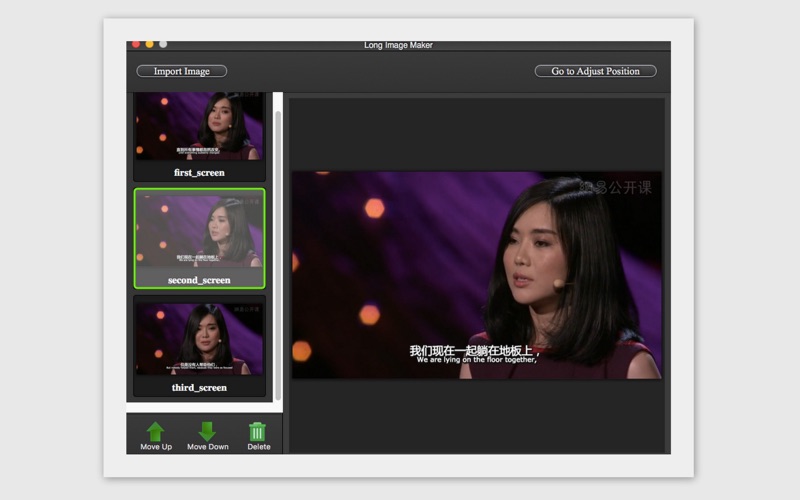Click the green Move Down arrow icon
This screenshot has height=500, width=800.
point(207,432)
